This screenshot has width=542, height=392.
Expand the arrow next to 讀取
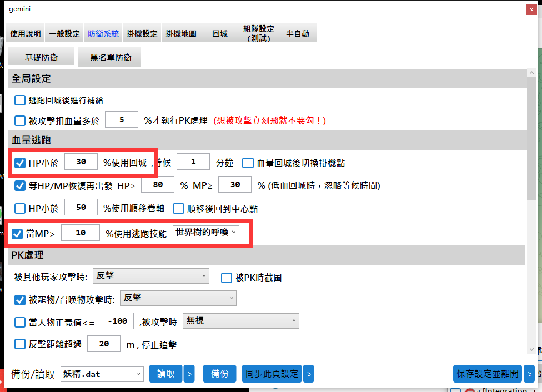click(x=189, y=374)
